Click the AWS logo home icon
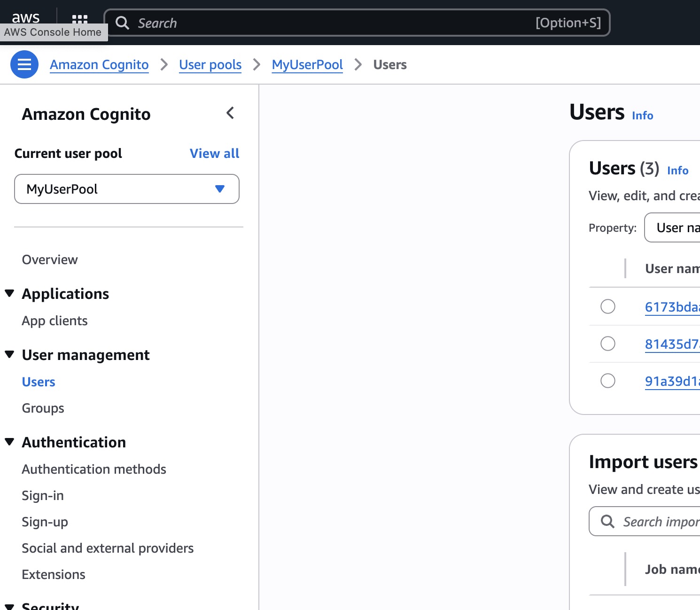Screen dimensions: 700x610 pos(26,17)
